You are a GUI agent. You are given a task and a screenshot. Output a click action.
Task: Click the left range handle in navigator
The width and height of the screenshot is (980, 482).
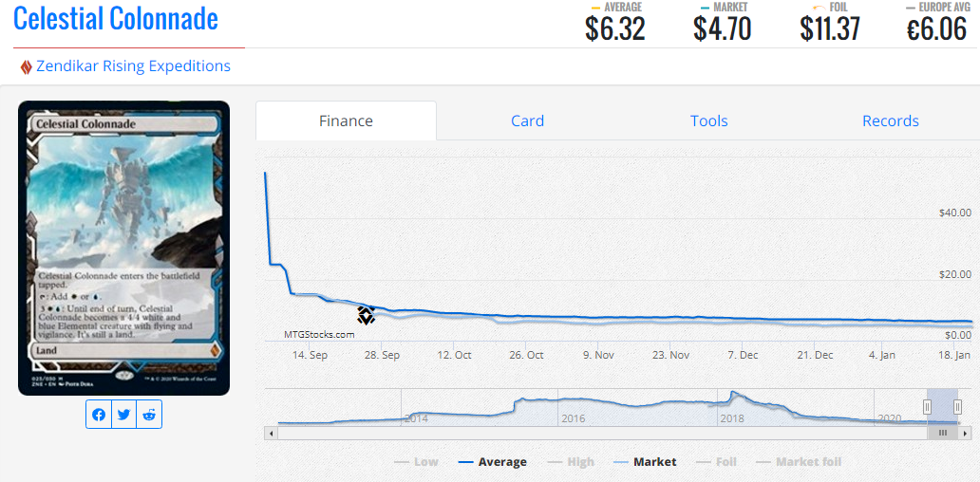pyautogui.click(x=928, y=407)
